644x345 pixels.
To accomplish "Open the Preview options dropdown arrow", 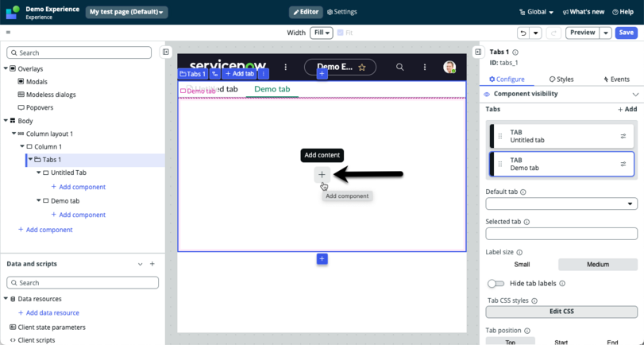I will point(606,33).
